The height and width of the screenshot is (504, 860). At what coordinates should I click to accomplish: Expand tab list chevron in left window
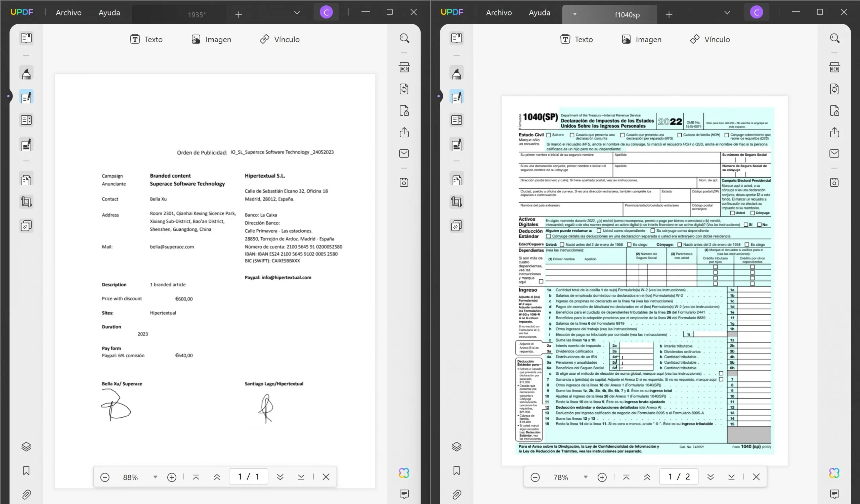[297, 13]
